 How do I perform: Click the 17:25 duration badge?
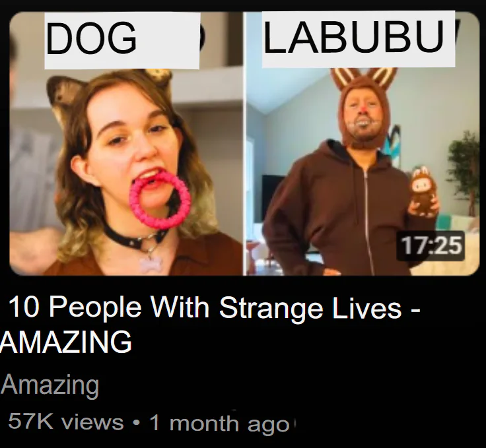(431, 245)
